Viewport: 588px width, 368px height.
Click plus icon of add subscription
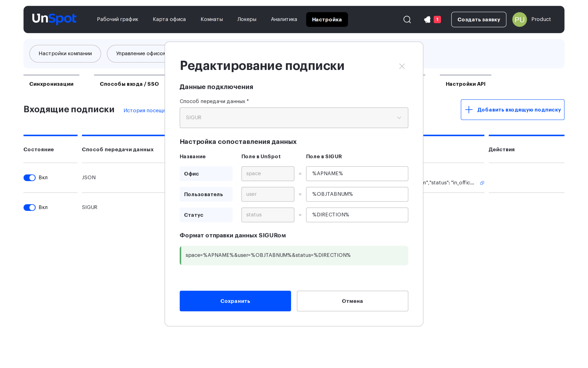469,109
